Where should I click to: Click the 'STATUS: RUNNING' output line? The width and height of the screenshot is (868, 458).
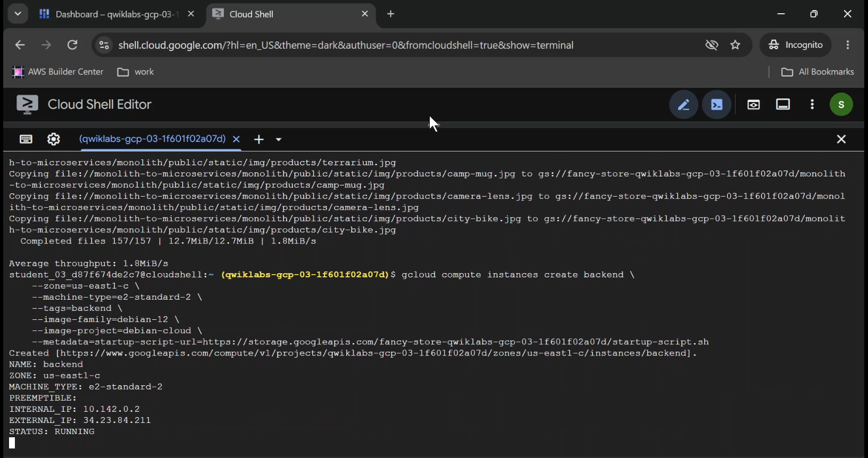(x=52, y=432)
